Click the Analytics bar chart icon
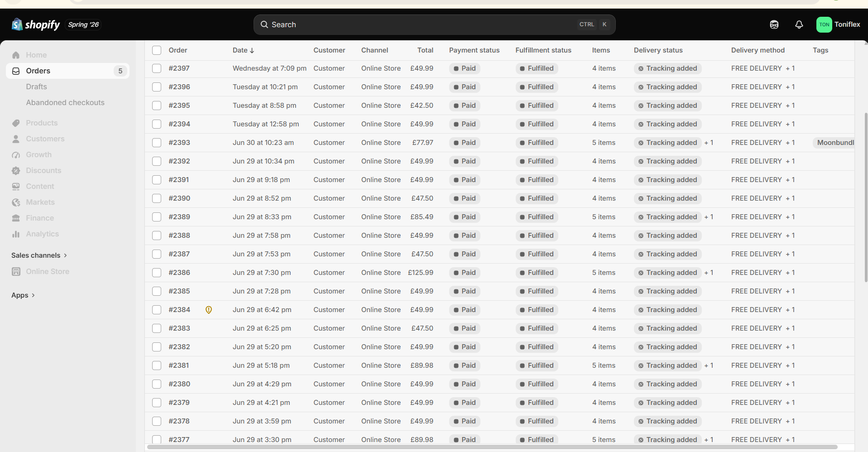 [16, 234]
